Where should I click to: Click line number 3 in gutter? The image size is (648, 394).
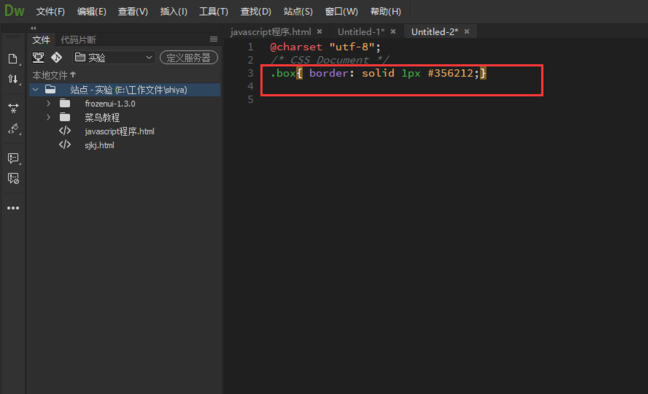click(250, 73)
